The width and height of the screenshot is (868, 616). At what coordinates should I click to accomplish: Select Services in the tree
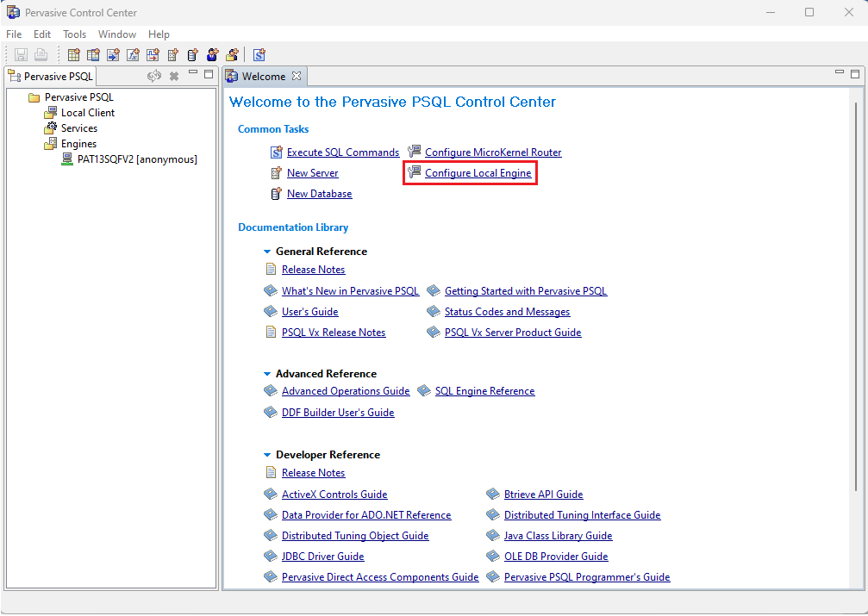79,128
